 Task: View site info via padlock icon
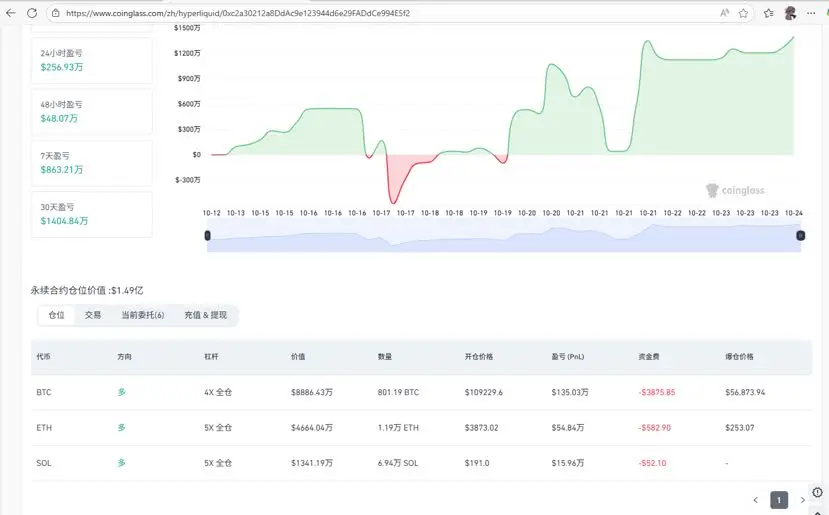[x=56, y=13]
